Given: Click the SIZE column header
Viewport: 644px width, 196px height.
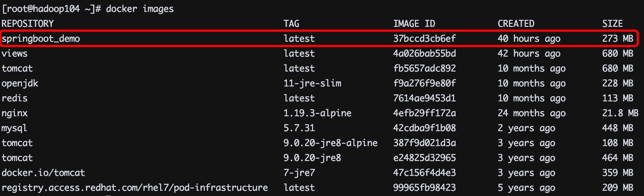Looking at the screenshot, I should pos(612,24).
